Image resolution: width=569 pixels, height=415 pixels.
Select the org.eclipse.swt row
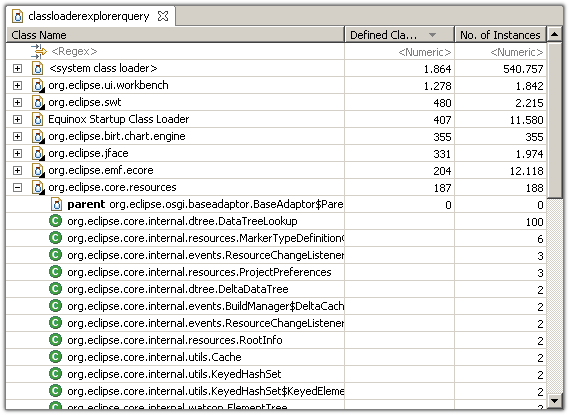click(276, 102)
